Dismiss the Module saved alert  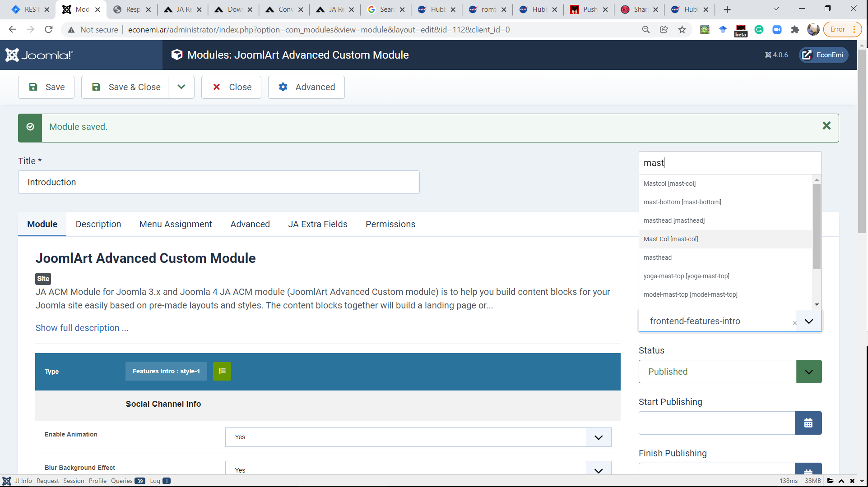click(826, 126)
